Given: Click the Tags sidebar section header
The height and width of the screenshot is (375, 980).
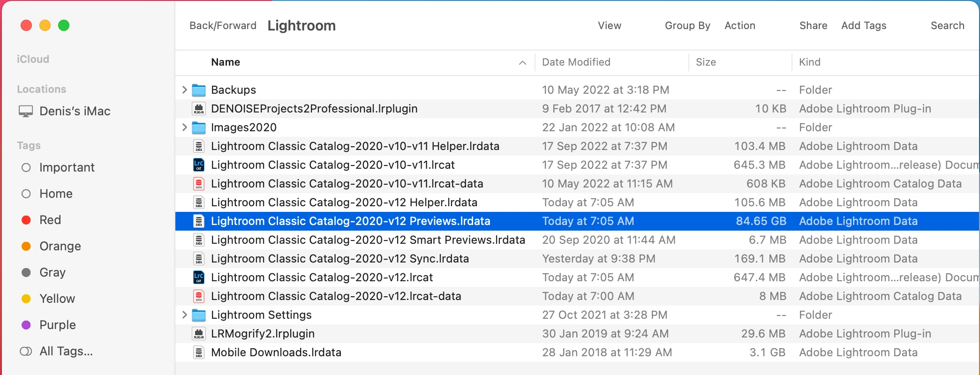Looking at the screenshot, I should click(x=29, y=146).
